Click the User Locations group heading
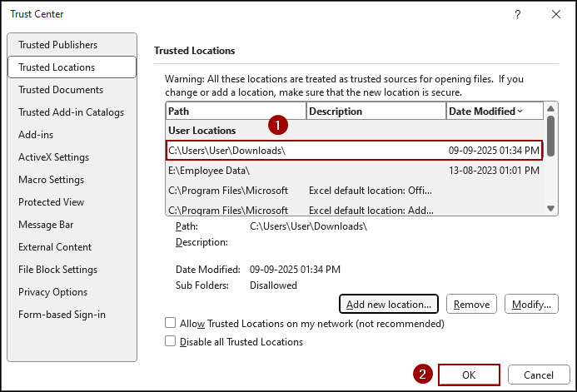 coord(202,131)
